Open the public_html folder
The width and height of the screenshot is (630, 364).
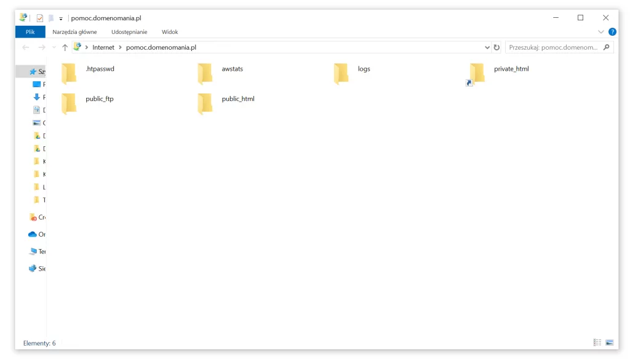point(226,103)
